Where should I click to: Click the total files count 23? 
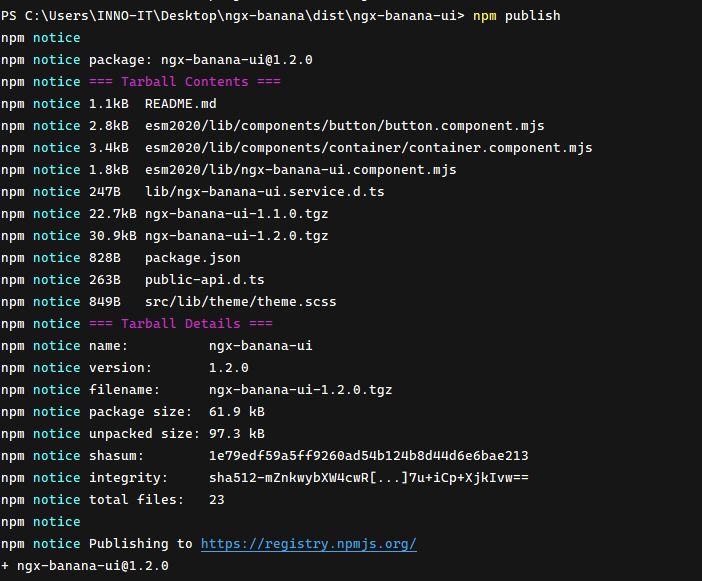(x=217, y=500)
